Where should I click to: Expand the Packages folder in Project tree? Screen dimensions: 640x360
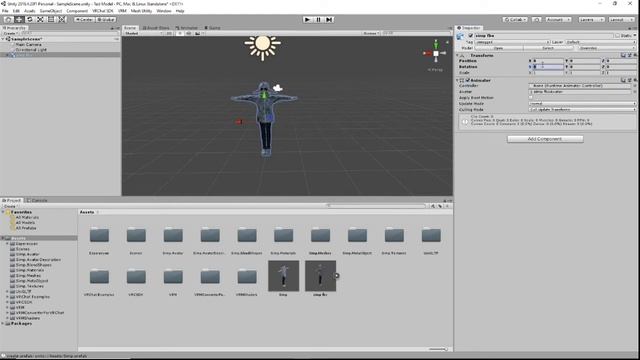tap(3, 324)
